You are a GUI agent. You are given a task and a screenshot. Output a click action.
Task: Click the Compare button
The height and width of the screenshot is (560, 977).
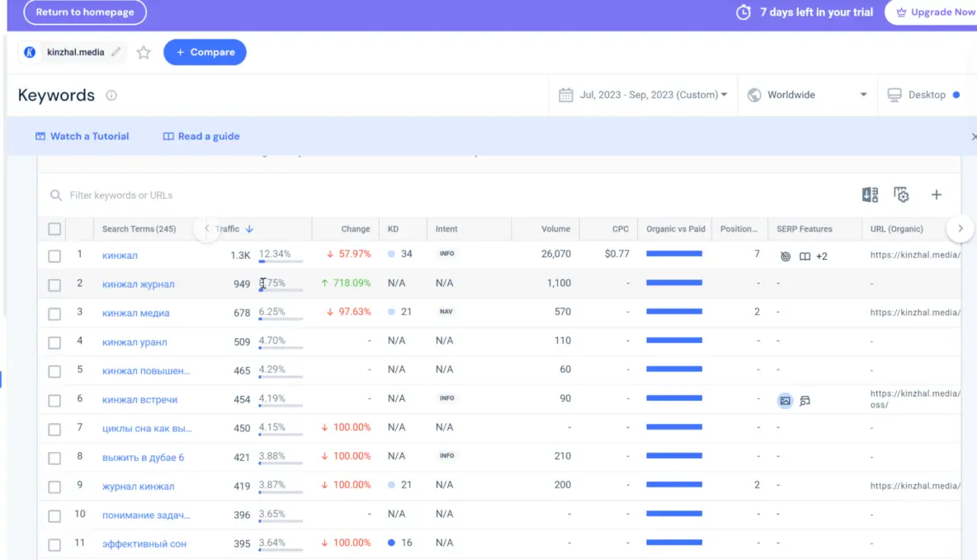pos(205,52)
